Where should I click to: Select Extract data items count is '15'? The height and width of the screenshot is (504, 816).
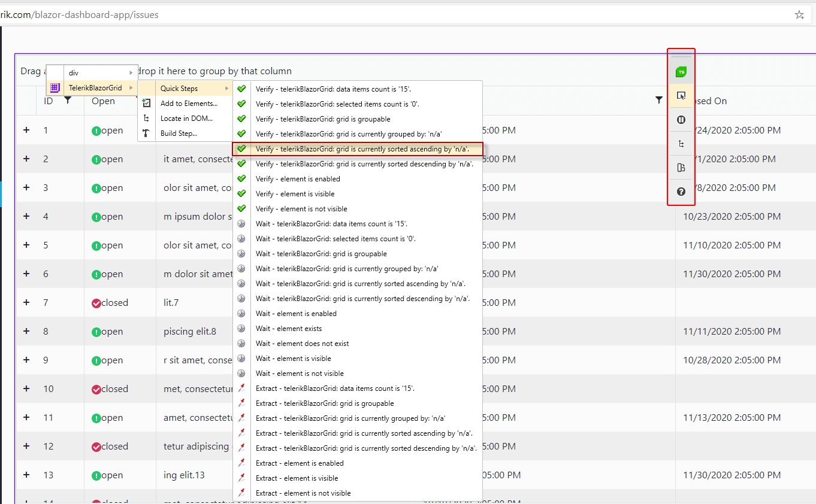(x=358, y=388)
